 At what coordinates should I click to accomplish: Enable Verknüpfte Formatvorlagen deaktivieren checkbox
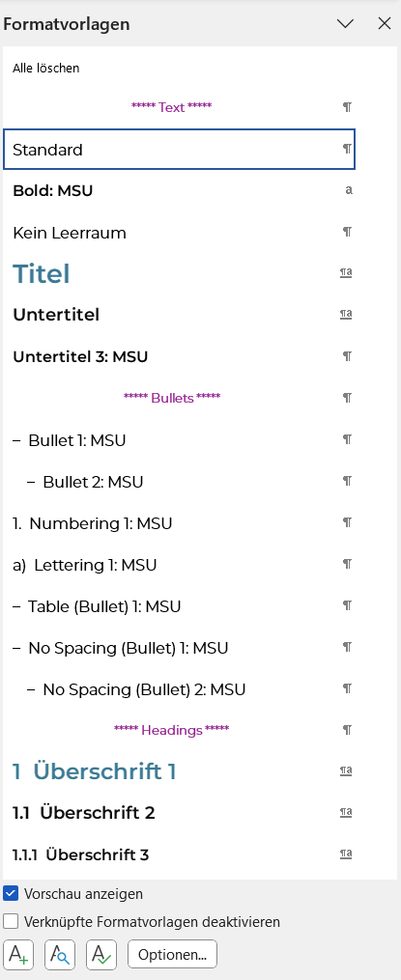coord(11,921)
